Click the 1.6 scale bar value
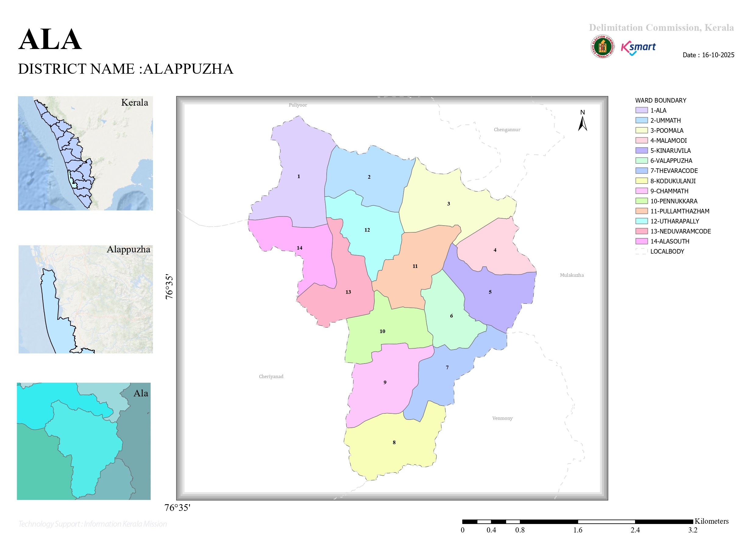This screenshot has width=756, height=534. (577, 530)
